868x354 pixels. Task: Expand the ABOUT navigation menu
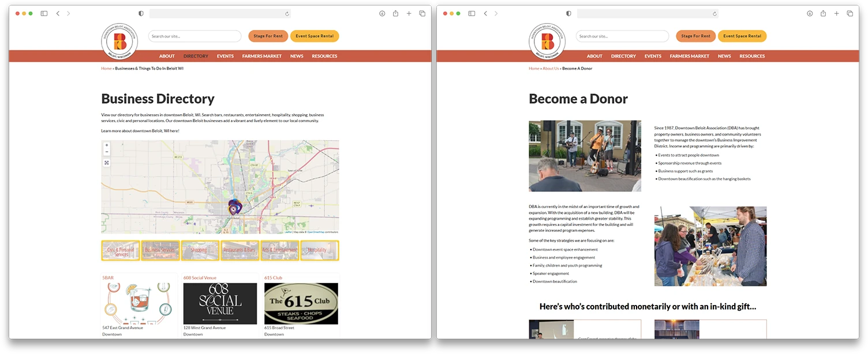point(167,56)
